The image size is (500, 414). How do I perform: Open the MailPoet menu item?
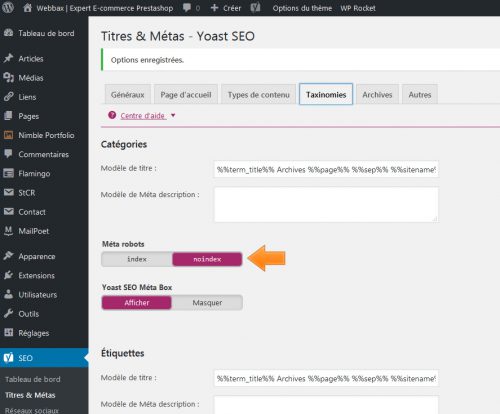click(x=34, y=231)
